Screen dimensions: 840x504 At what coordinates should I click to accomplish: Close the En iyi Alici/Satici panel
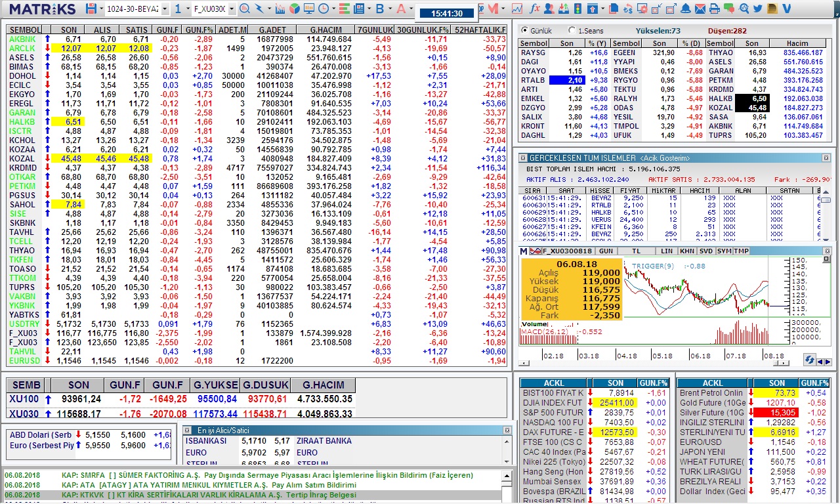(507, 430)
